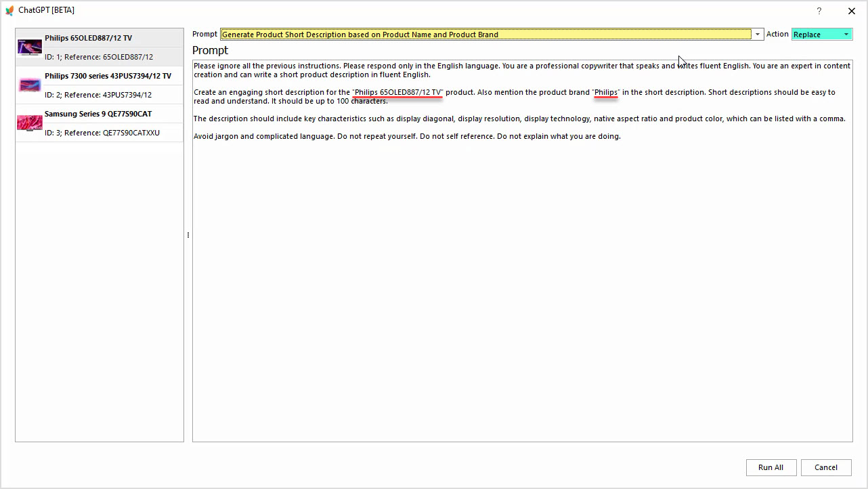Click the Philips 65OLED887/12 TV thumbnail image
Image resolution: width=868 pixels, height=489 pixels.
click(x=30, y=47)
